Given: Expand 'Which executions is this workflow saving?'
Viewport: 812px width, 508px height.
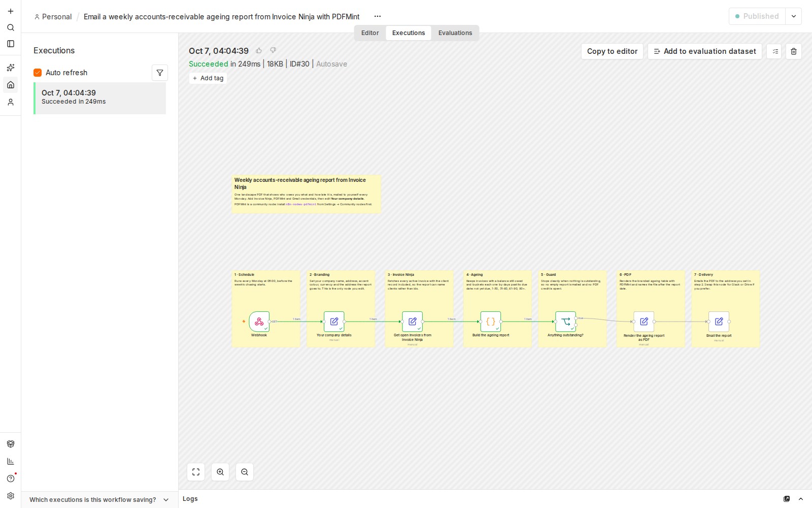Looking at the screenshot, I should (x=99, y=500).
